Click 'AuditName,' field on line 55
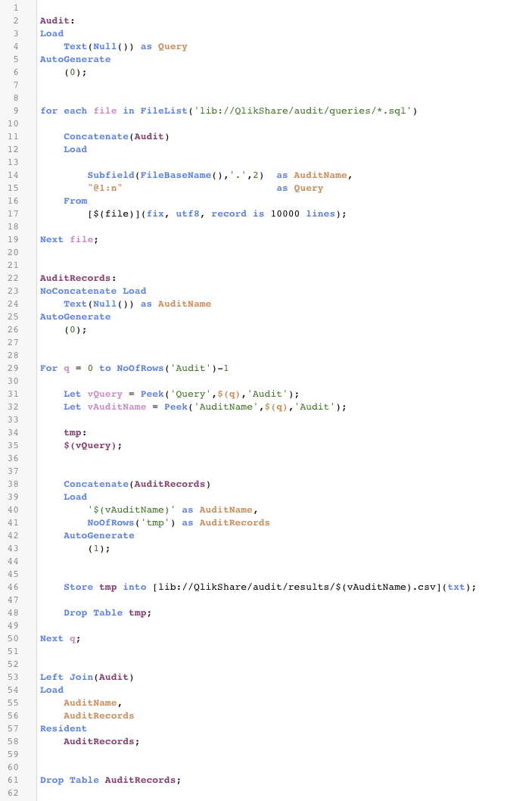 [93, 703]
